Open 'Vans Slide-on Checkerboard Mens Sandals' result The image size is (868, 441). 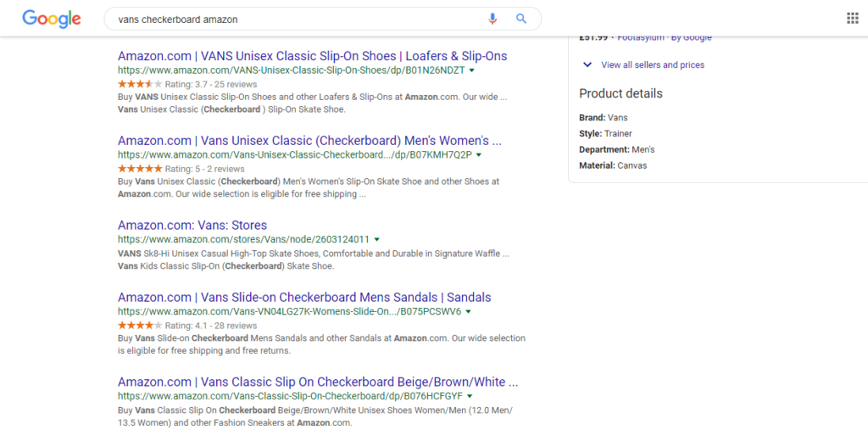coord(304,297)
